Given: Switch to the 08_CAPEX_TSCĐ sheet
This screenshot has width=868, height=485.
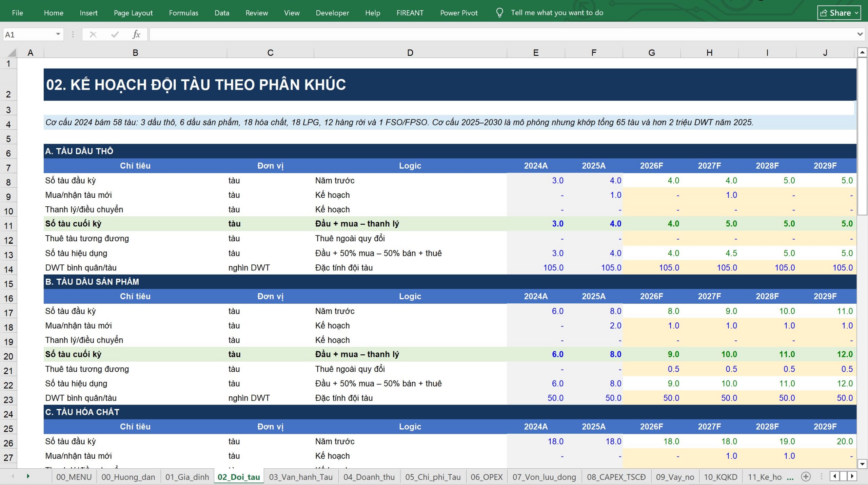Looking at the screenshot, I should click(616, 477).
